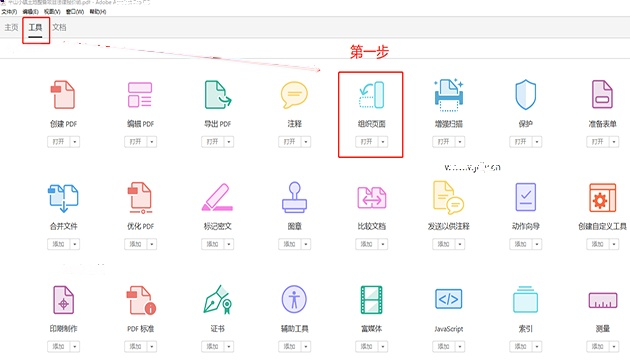Viewport: 630px width, 360px height.
Task: Expand dropdown arrow under 保护
Action: pyautogui.click(x=537, y=142)
